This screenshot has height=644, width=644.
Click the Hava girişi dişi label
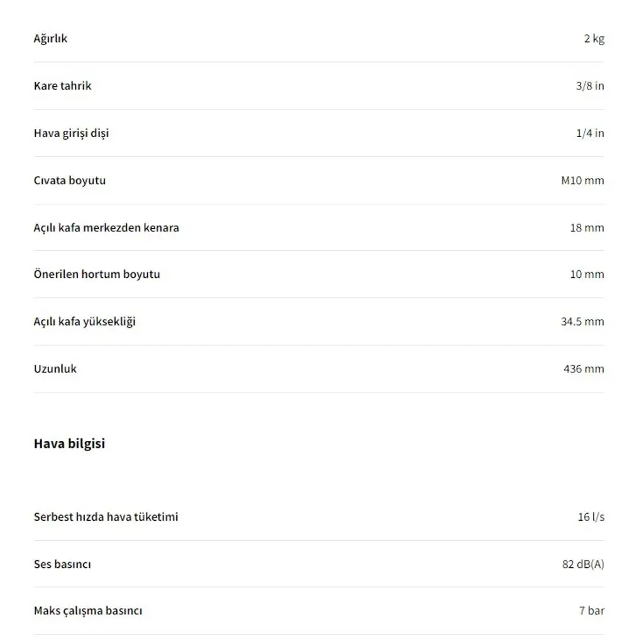[x=71, y=133]
